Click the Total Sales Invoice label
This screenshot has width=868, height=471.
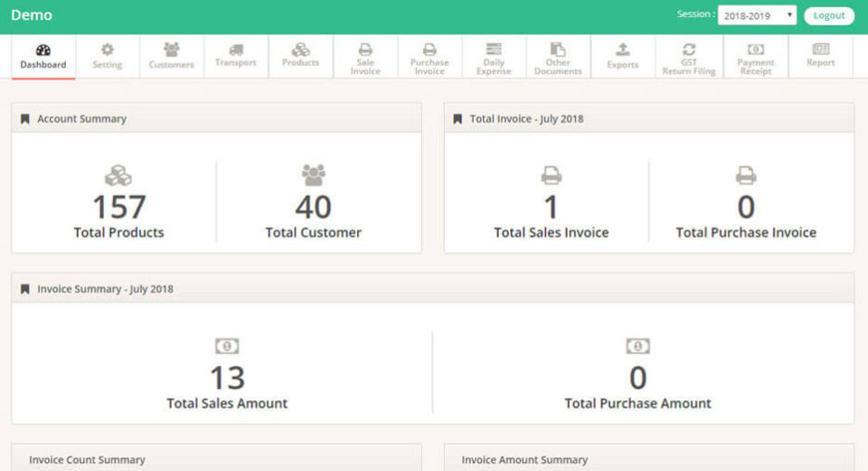tap(552, 232)
